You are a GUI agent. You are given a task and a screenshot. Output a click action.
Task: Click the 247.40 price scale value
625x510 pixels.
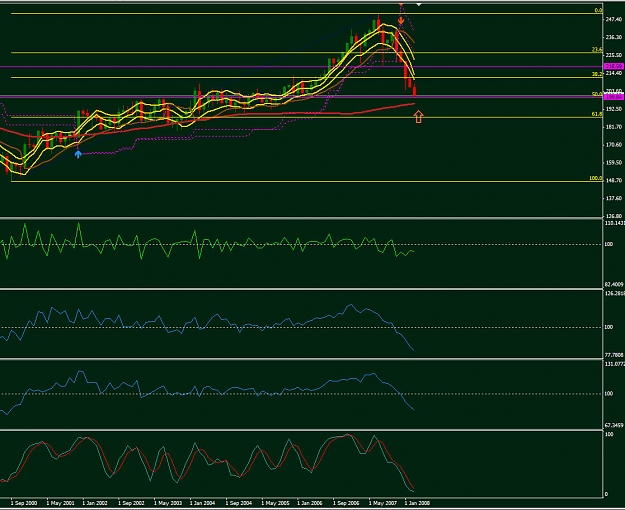614,19
